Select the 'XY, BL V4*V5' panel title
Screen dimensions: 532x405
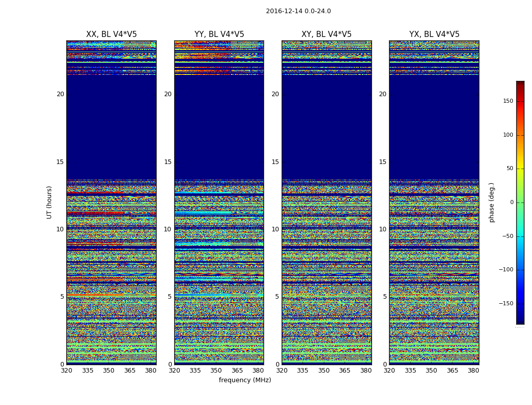click(x=326, y=34)
